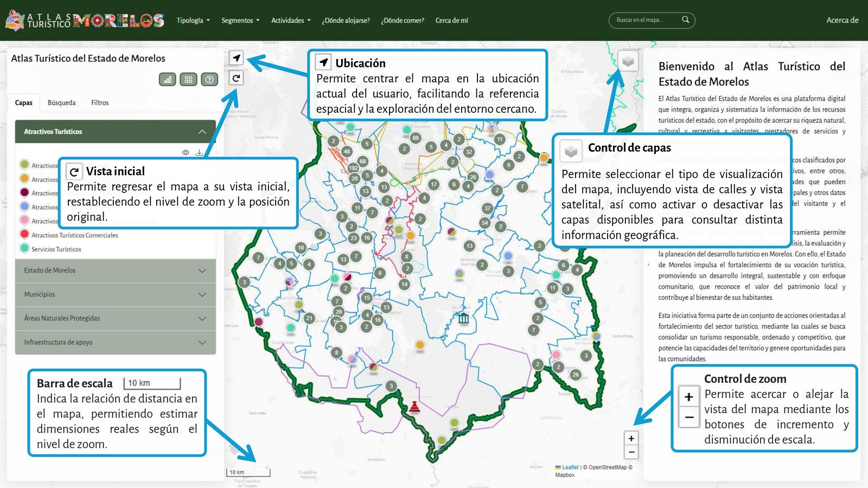Open the help question mark button

point(209,80)
